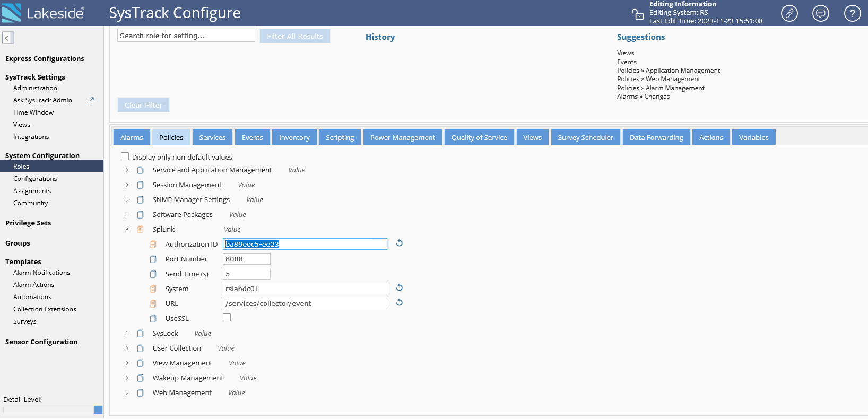The height and width of the screenshot is (419, 868).
Task: Reset the URL value
Action: coord(400,302)
